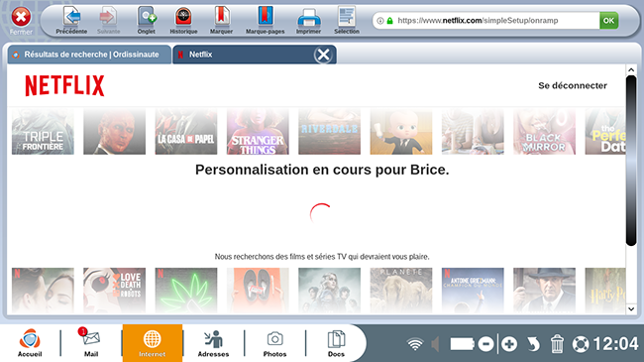Click the Se déconnecter link
Image resolution: width=644 pixels, height=362 pixels.
point(573,85)
